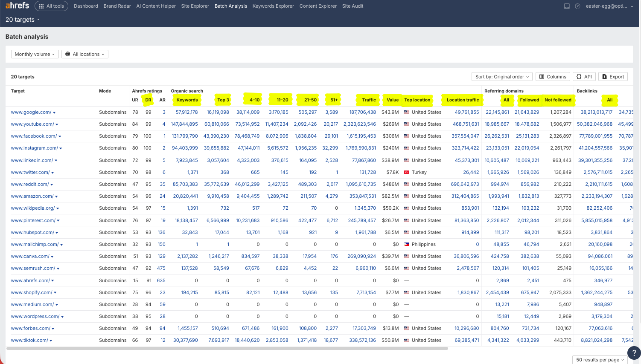Click the Philippines top location cell
The height and width of the screenshot is (364, 641).
click(420, 244)
